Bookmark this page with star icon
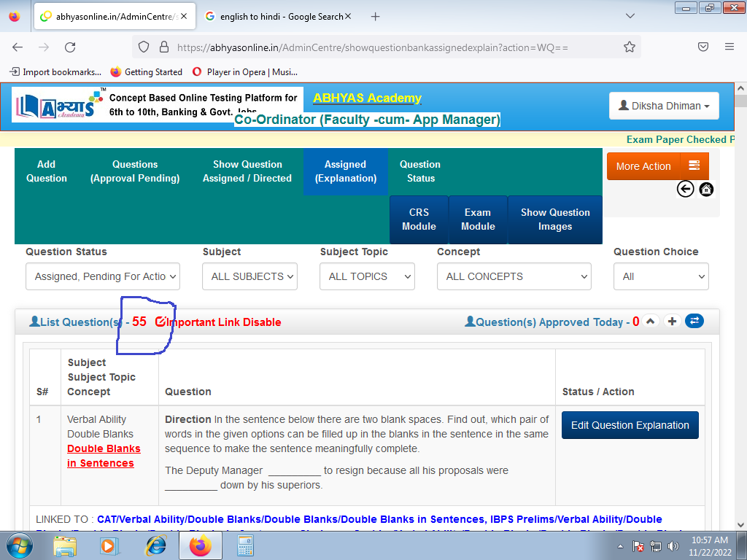Screen dimensions: 747x560 coord(630,47)
